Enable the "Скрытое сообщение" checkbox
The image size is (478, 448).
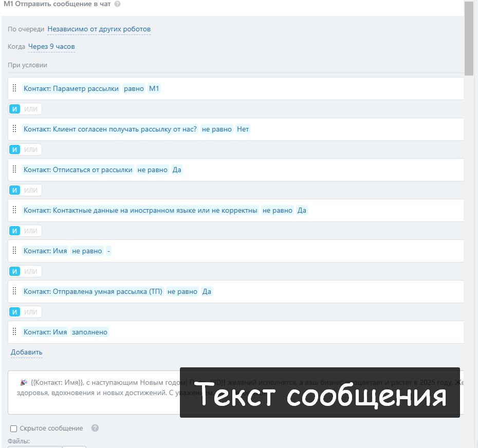(13, 428)
